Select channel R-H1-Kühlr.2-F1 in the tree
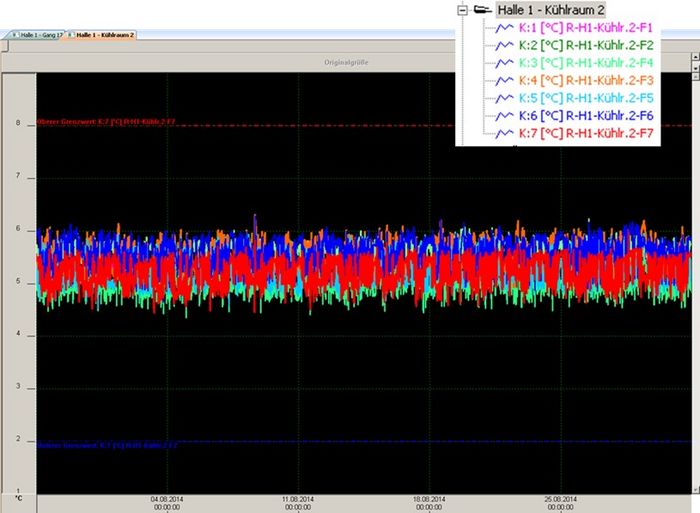700x513 pixels. (x=586, y=28)
